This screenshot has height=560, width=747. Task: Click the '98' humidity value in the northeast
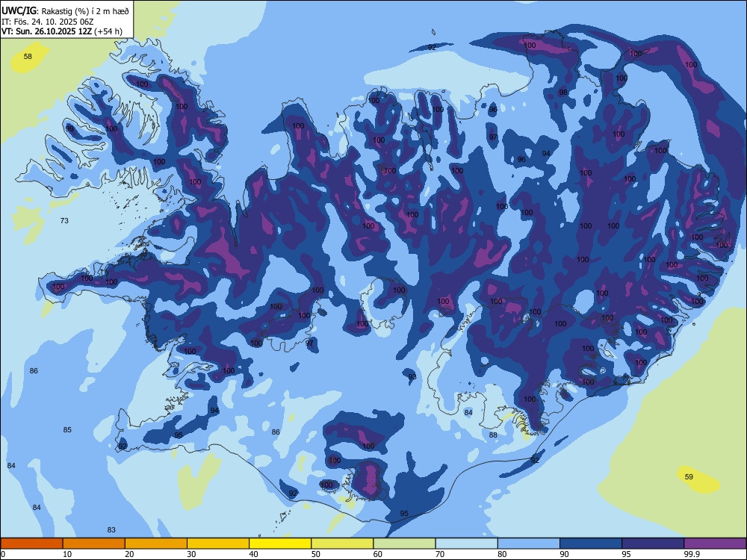coord(563,92)
